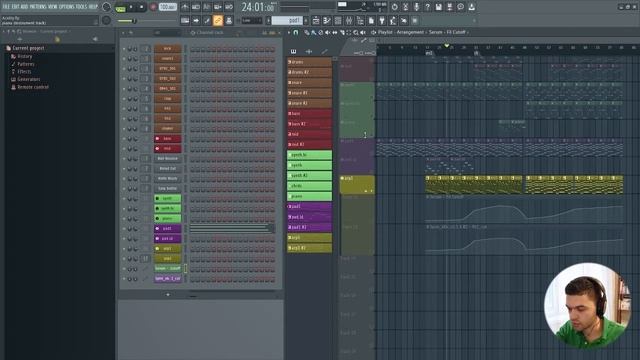Toggle the playlist magnet snap icon
Viewport: 640px width, 360px height.
pos(296,32)
